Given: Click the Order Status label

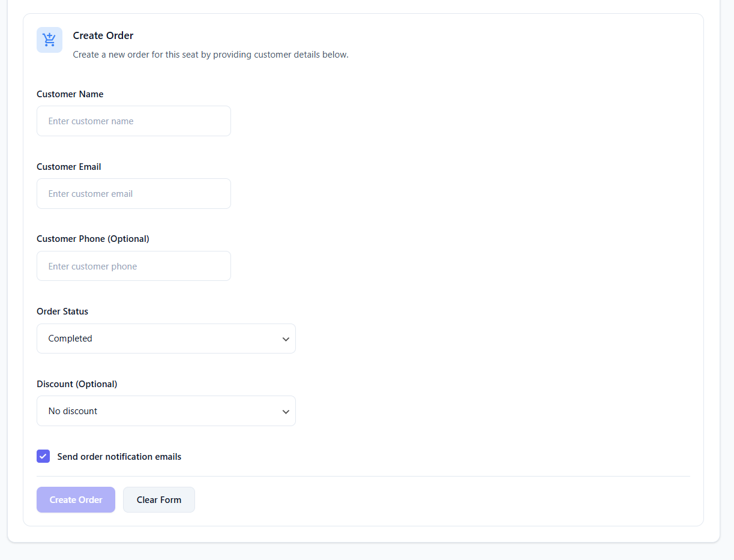Looking at the screenshot, I should [x=62, y=312].
